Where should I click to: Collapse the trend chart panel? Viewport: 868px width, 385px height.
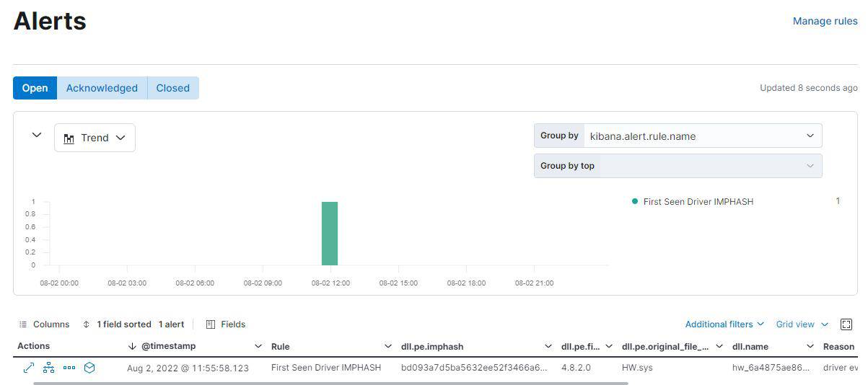click(37, 136)
